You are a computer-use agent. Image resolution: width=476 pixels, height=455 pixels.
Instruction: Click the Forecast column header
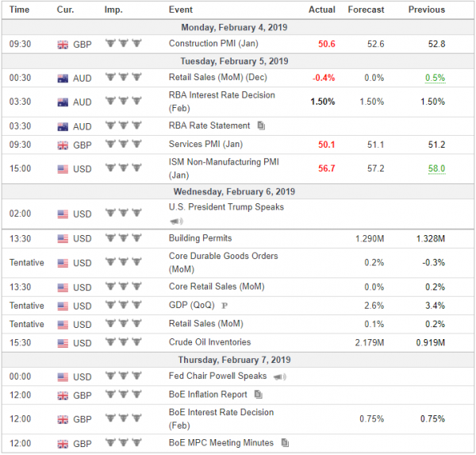click(366, 10)
